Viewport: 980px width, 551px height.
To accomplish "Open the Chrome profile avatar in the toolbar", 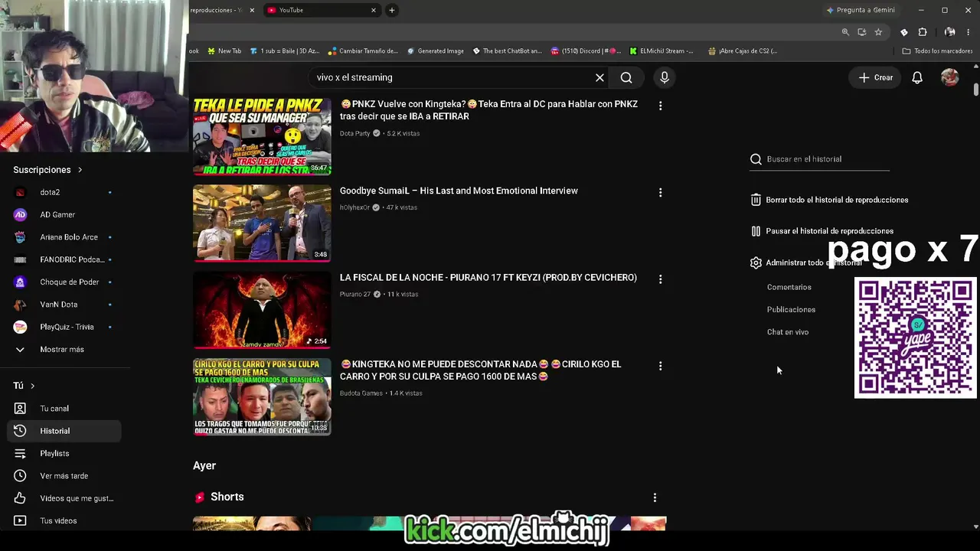I will [x=950, y=32].
